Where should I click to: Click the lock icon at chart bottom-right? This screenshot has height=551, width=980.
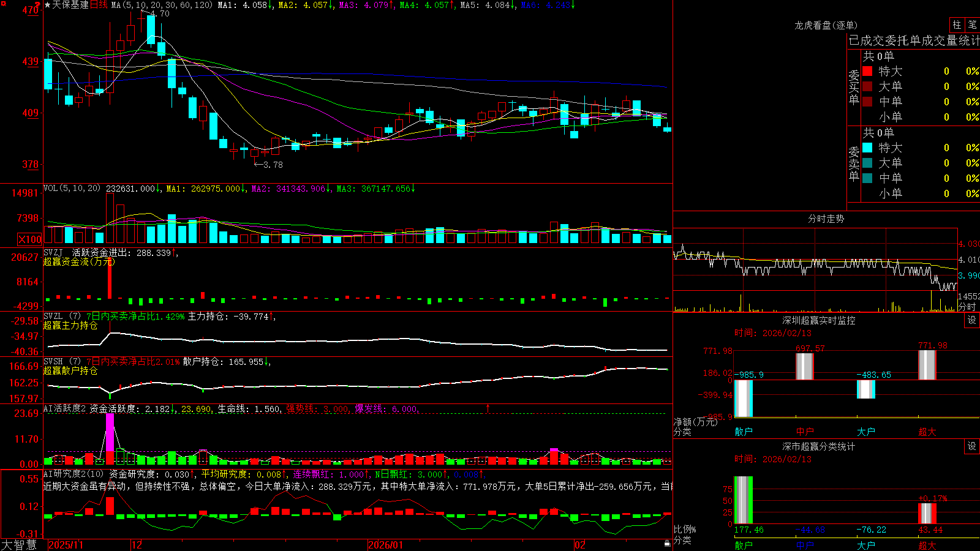[x=667, y=543]
